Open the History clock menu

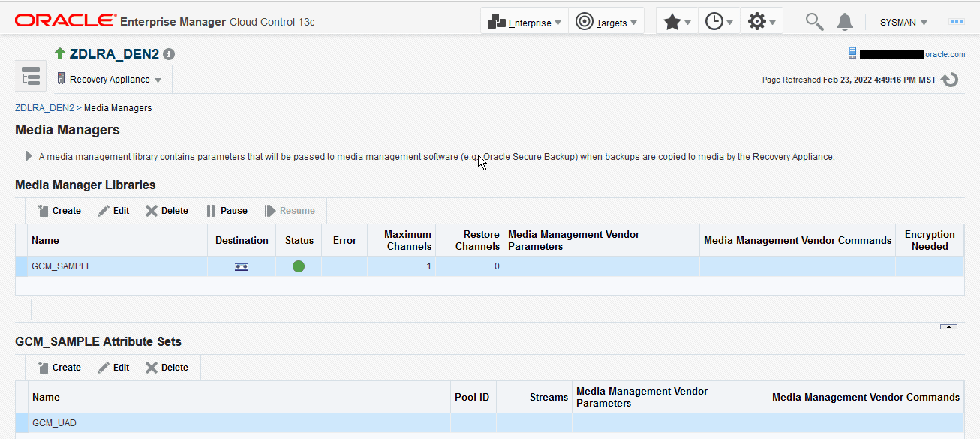719,22
